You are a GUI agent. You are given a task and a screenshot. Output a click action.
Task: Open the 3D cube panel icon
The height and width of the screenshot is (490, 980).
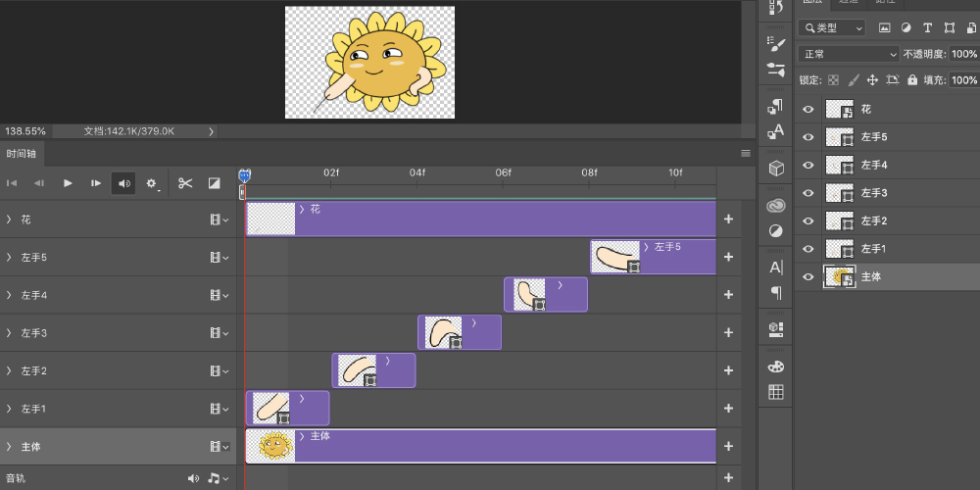[775, 169]
